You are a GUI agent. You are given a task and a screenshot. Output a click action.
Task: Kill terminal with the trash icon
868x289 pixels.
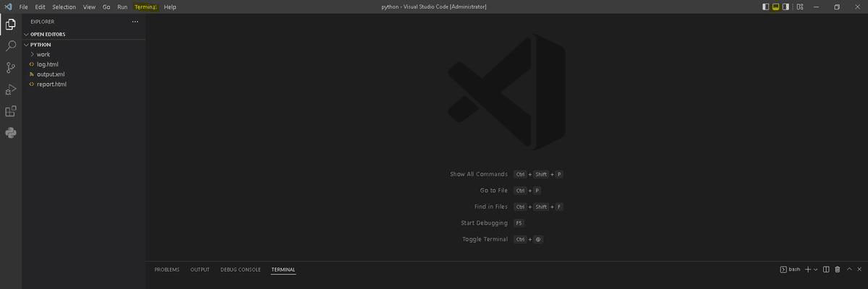[x=838, y=269]
